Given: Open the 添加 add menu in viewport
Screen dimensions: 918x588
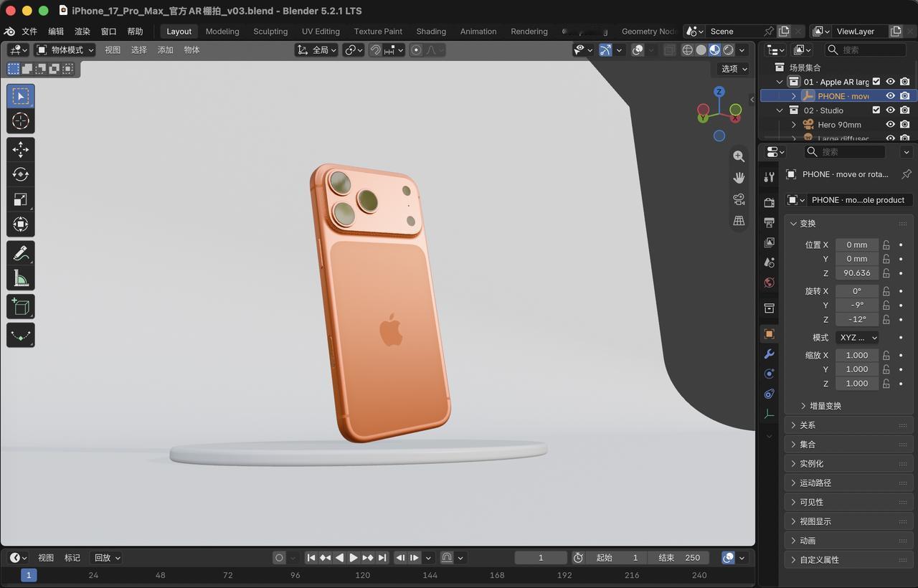Looking at the screenshot, I should click(x=166, y=50).
